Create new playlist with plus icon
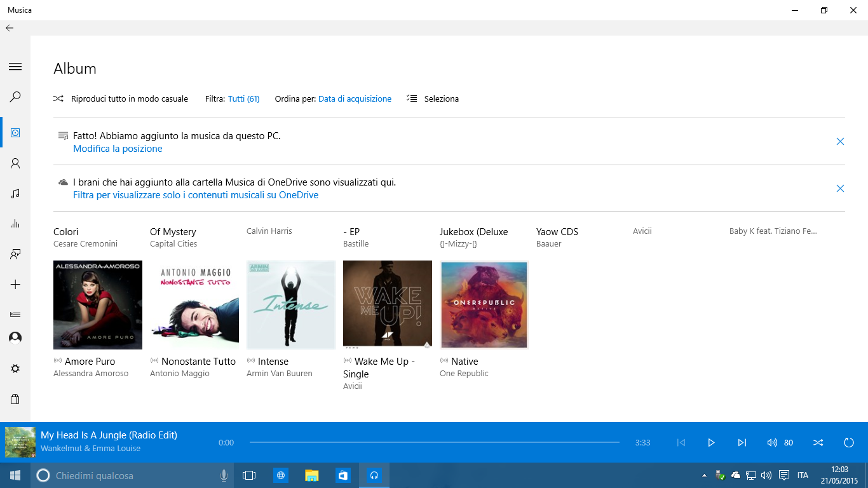Image resolution: width=868 pixels, height=488 pixels. [15, 285]
